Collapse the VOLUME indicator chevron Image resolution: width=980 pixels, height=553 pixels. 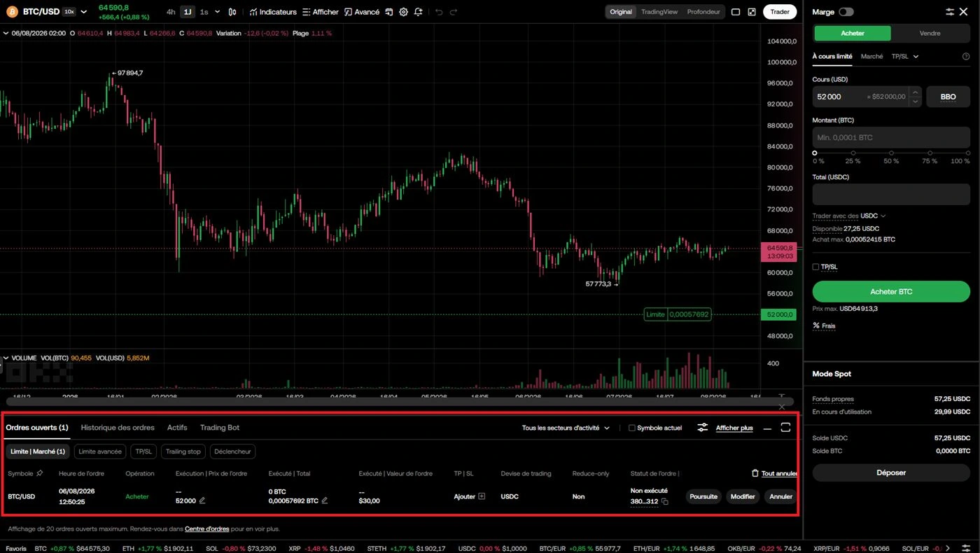[x=6, y=358]
